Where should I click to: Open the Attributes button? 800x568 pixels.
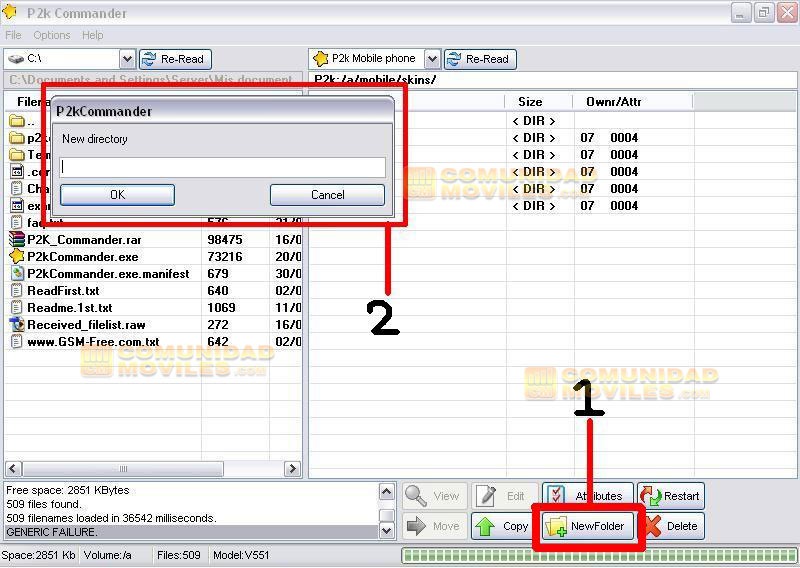(x=587, y=496)
